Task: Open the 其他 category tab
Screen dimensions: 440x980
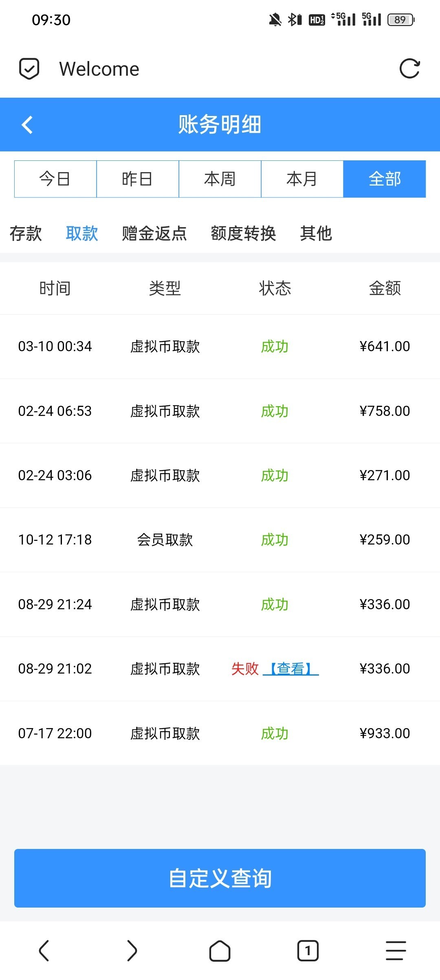Action: click(x=316, y=234)
